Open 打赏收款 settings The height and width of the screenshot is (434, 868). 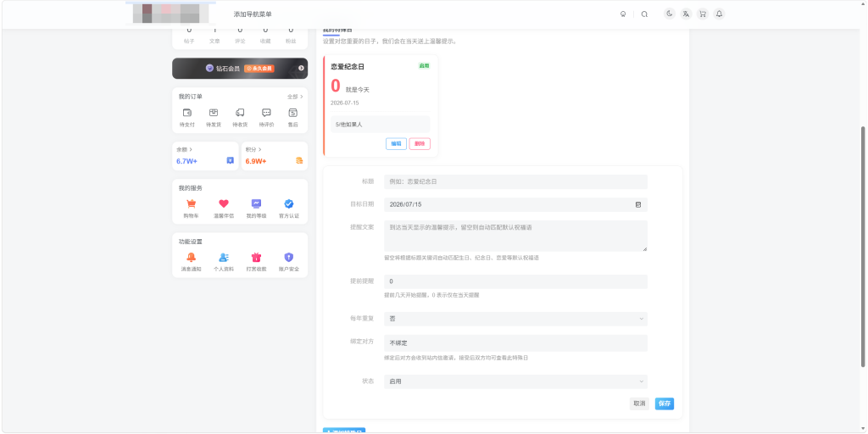click(256, 262)
